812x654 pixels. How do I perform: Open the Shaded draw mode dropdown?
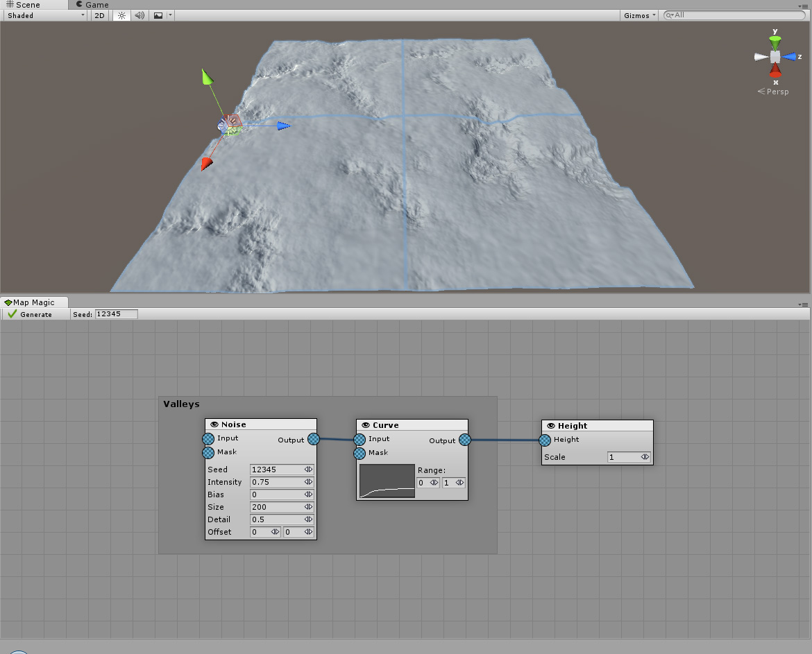[x=43, y=15]
